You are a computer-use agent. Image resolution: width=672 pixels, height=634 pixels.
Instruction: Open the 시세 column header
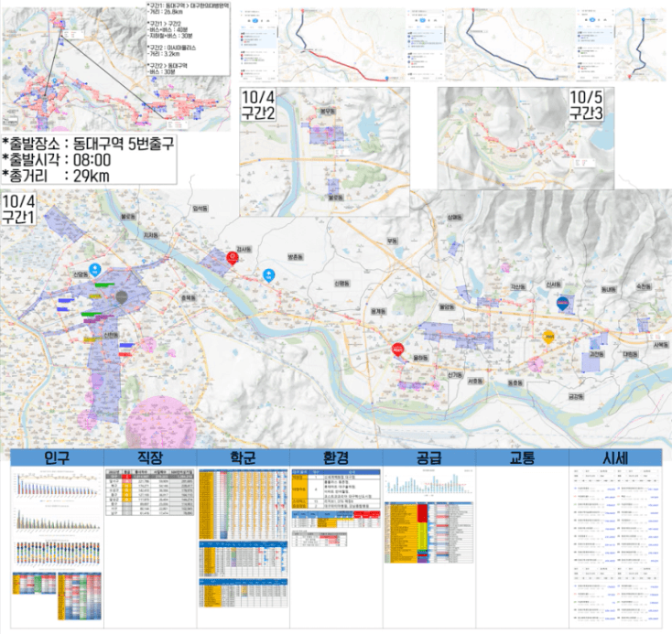[614, 457]
